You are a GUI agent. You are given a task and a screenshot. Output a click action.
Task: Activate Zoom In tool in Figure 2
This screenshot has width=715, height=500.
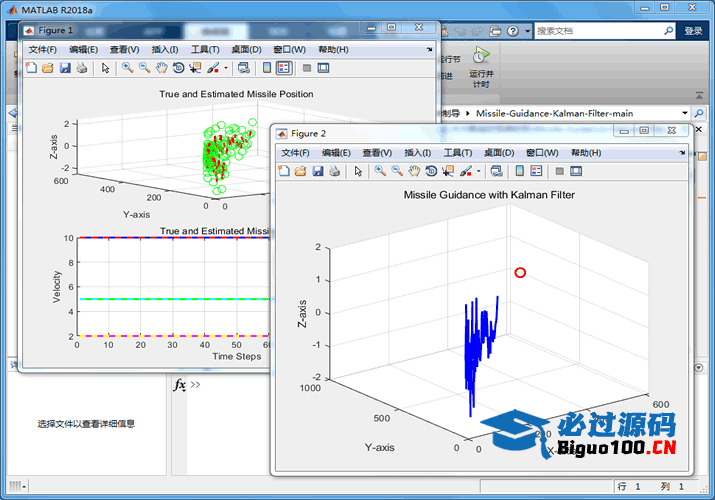tap(380, 171)
